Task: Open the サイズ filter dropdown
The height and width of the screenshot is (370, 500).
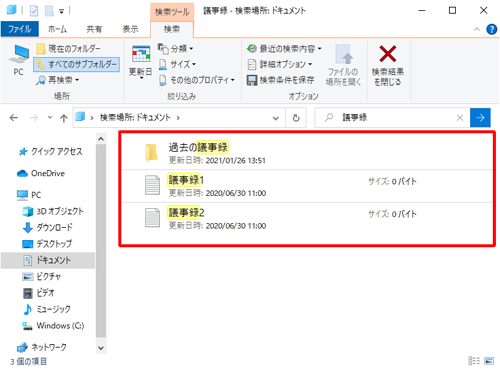Action: [x=177, y=64]
